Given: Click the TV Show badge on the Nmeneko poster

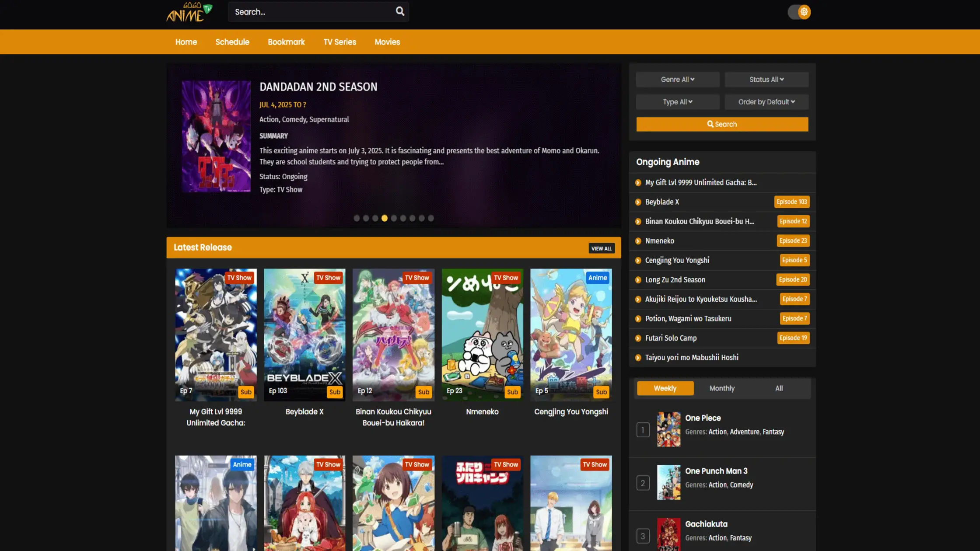Looking at the screenshot, I should 506,277.
